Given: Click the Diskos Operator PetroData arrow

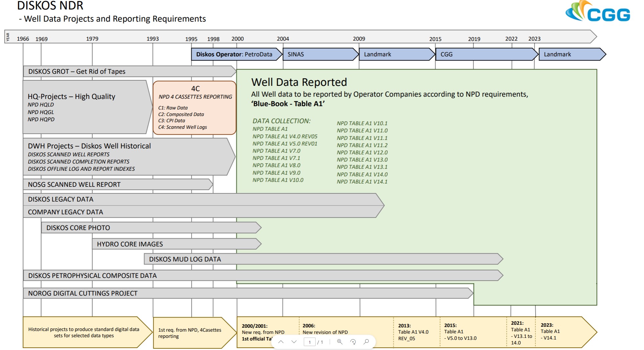Looking at the screenshot, I should (234, 54).
